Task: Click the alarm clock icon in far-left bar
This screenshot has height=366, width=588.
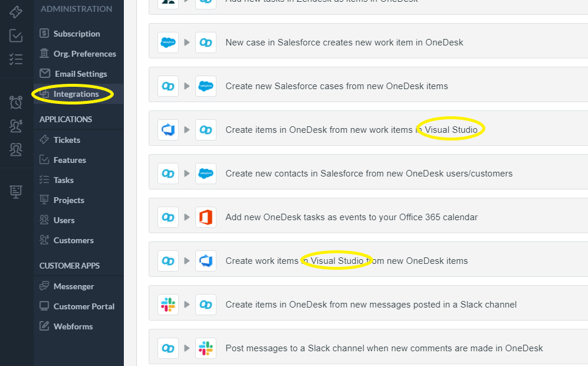Action: click(16, 102)
